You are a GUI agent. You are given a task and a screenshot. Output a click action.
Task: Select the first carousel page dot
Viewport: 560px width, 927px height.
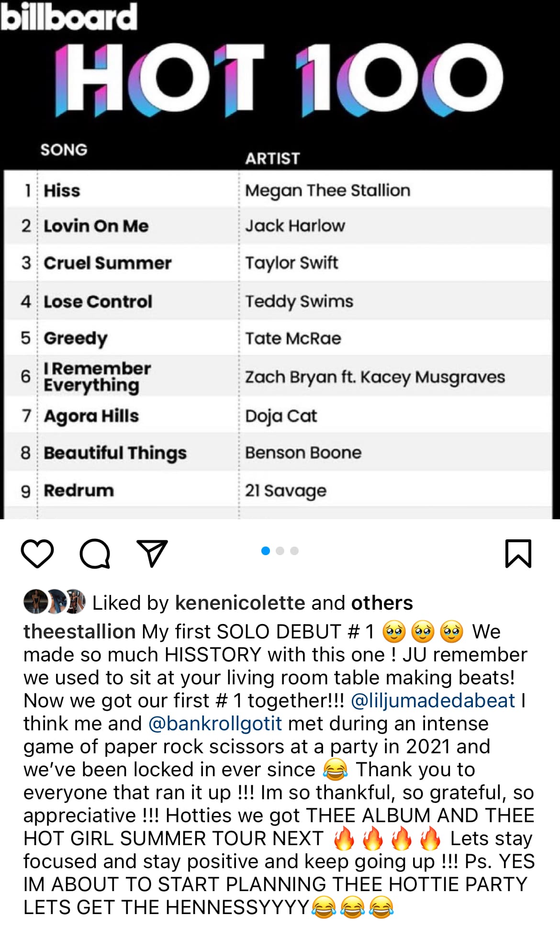coord(266,551)
